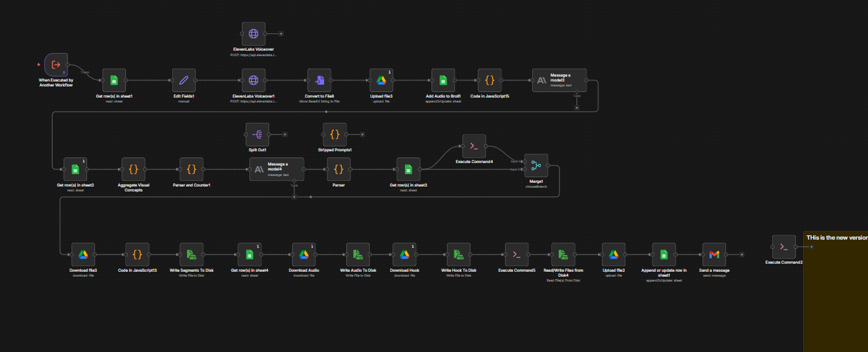Screen dimensions: 868x352
Task: Select the 'When Executed by Another Workflow' trigger node
Action: pyautogui.click(x=56, y=65)
